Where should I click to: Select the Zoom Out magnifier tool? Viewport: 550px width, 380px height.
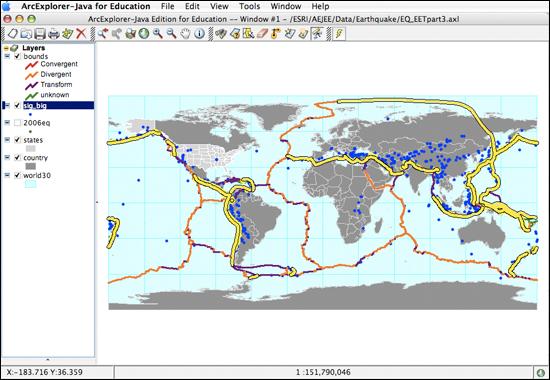(171, 34)
